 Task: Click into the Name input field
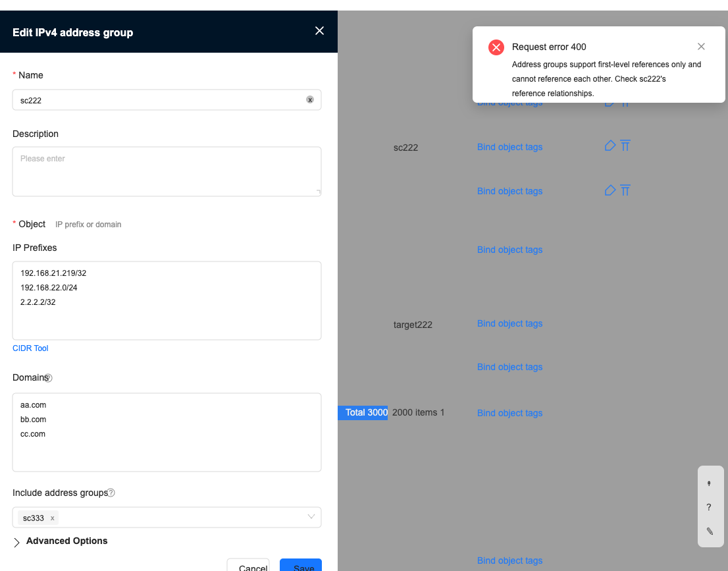click(x=167, y=100)
